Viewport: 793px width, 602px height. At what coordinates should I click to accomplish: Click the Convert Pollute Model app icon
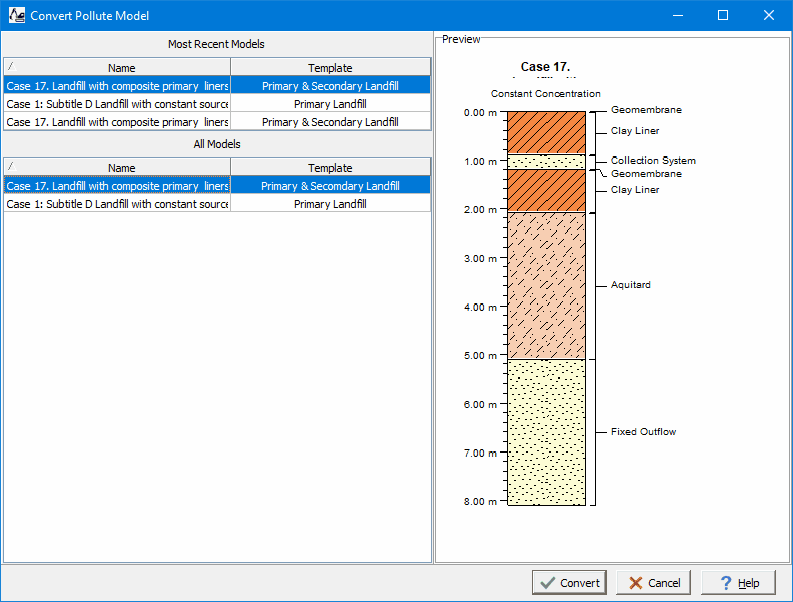coord(17,15)
